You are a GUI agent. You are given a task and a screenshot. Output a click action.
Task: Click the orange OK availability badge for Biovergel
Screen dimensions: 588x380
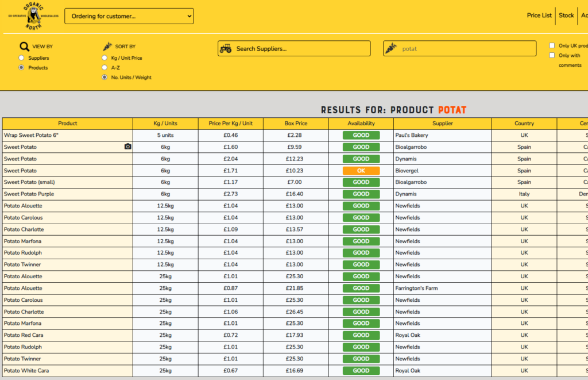click(x=361, y=171)
